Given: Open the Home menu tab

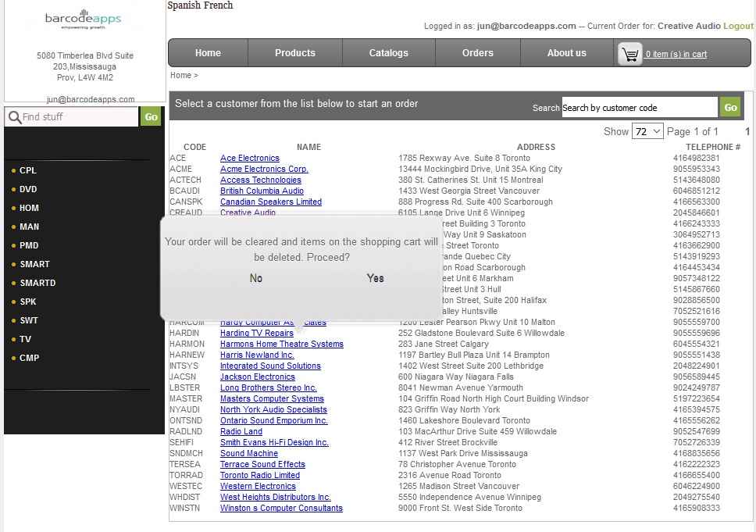Looking at the screenshot, I should coord(208,53).
